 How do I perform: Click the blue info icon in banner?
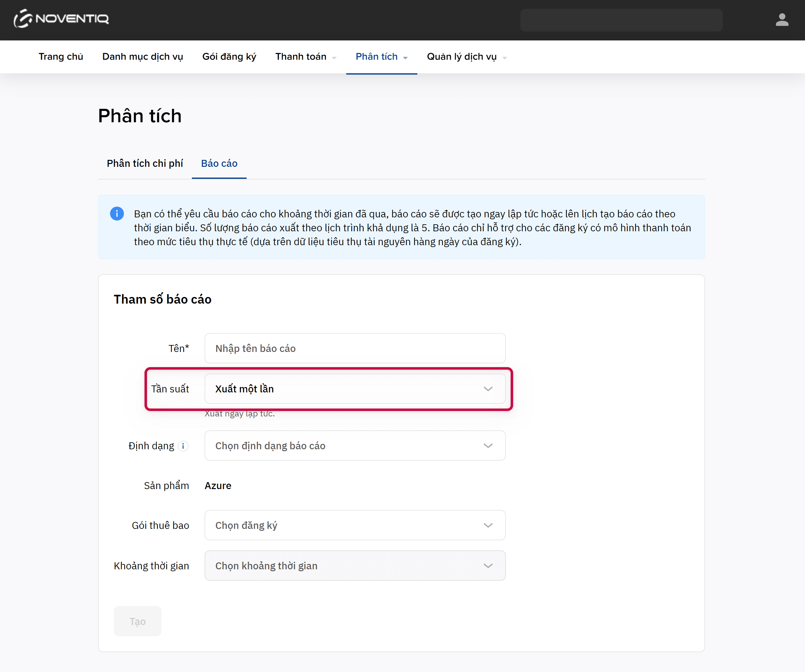[x=117, y=214]
